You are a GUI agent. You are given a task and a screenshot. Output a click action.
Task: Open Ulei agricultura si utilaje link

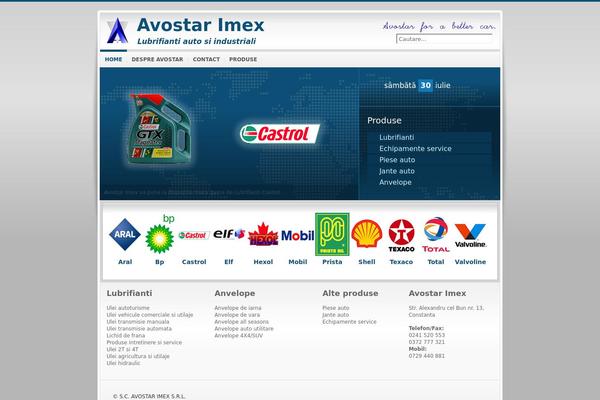point(138,356)
